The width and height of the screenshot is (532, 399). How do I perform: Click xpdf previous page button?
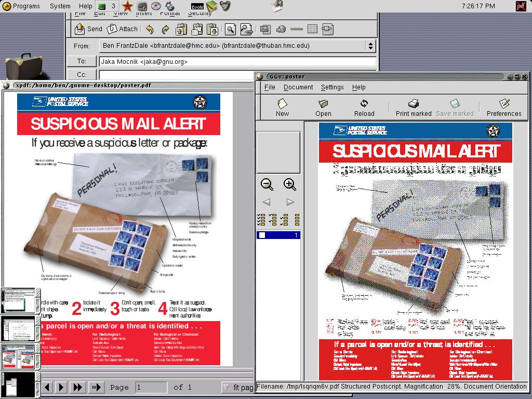coord(47,387)
